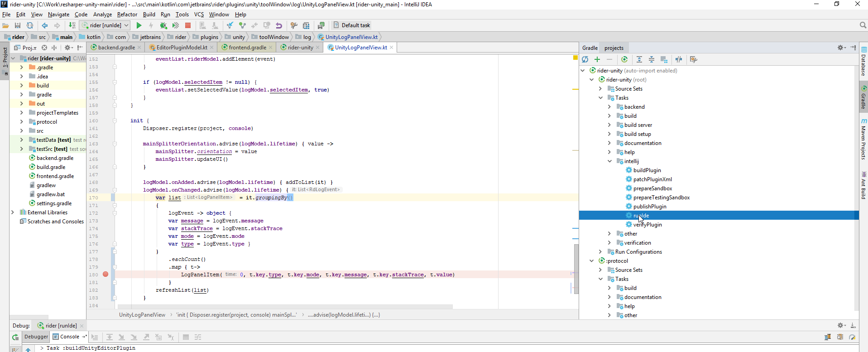Click the green plus to attach Gradle project
Image resolution: width=868 pixels, height=352 pixels.
[597, 59]
